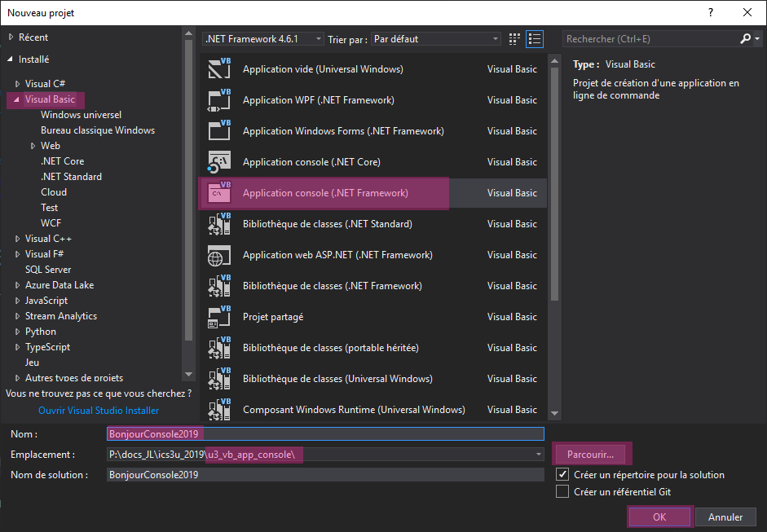The width and height of the screenshot is (767, 532).
Task: Select the Application WPF template icon
Action: pyautogui.click(x=219, y=99)
